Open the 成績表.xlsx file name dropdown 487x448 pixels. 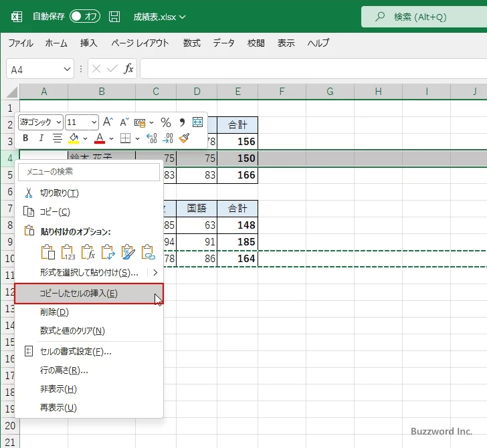(x=159, y=17)
